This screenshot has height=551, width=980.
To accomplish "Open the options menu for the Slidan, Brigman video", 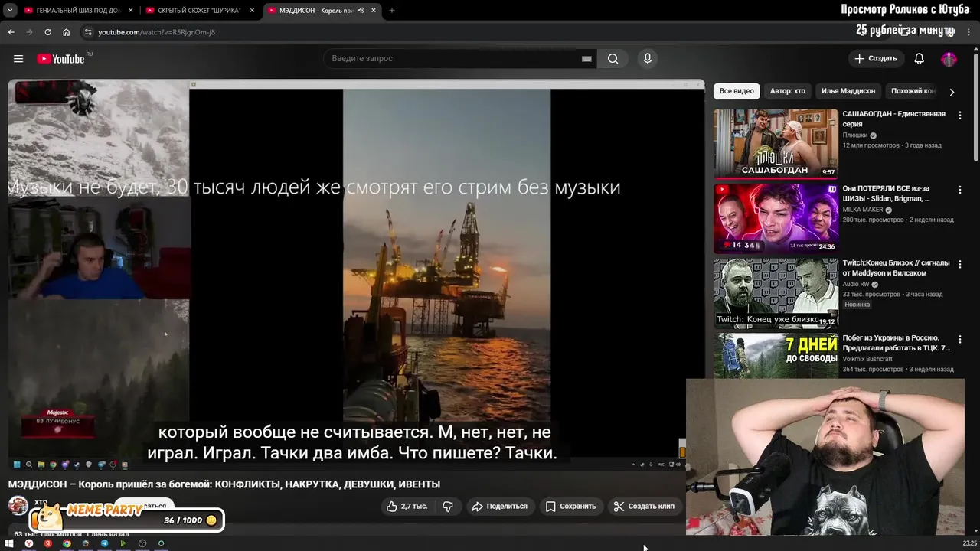I will (960, 190).
